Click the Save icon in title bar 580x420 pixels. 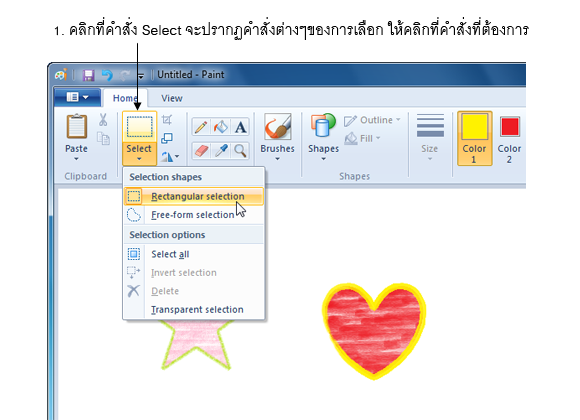88,75
